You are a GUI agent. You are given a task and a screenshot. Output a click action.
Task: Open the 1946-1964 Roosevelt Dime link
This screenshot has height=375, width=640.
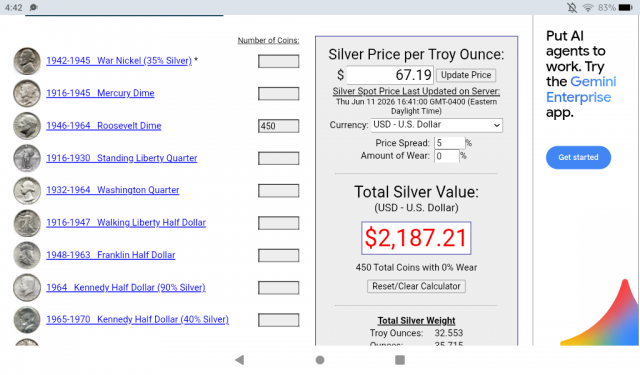coord(104,126)
